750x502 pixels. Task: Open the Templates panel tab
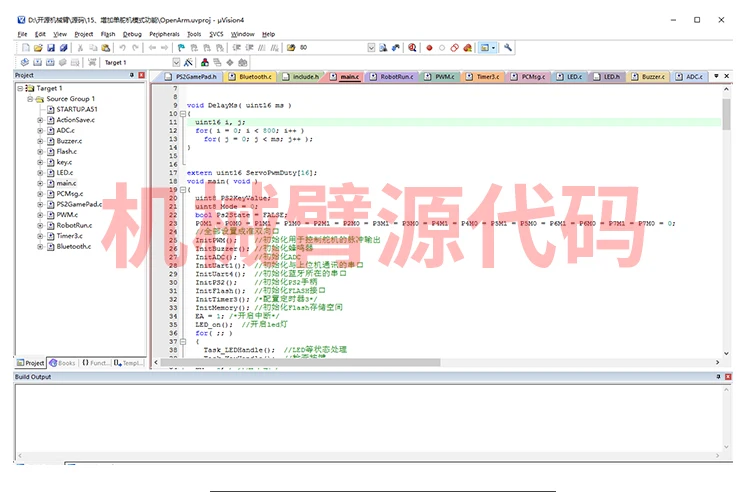point(129,363)
